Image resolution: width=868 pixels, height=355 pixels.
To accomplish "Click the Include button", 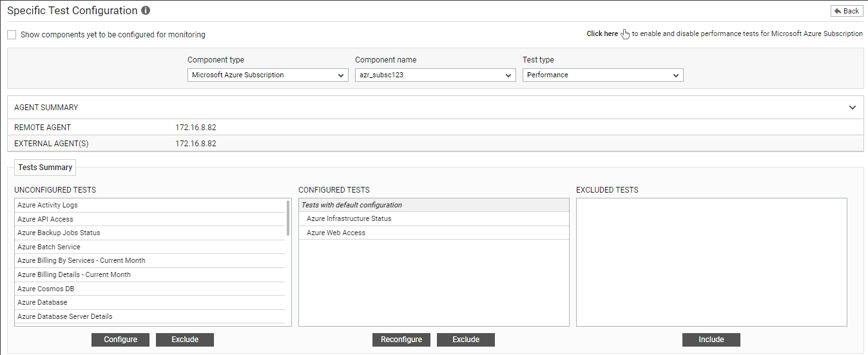I will [711, 340].
